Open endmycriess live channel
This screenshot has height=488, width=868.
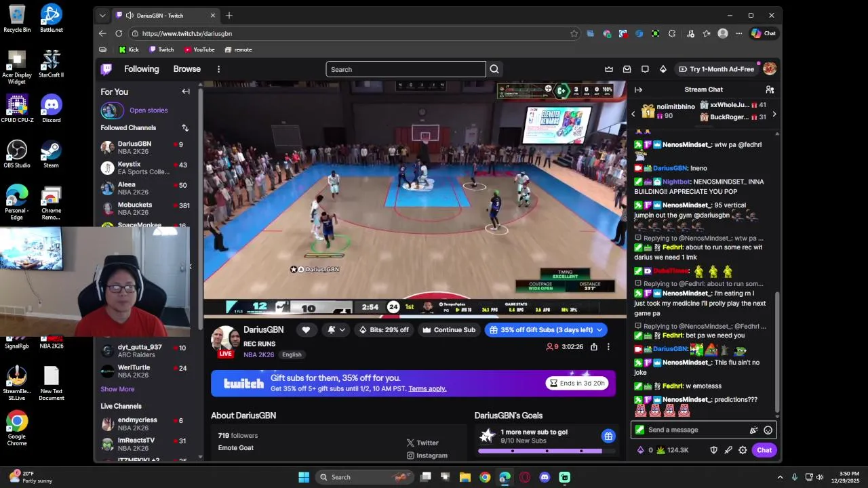click(145, 424)
